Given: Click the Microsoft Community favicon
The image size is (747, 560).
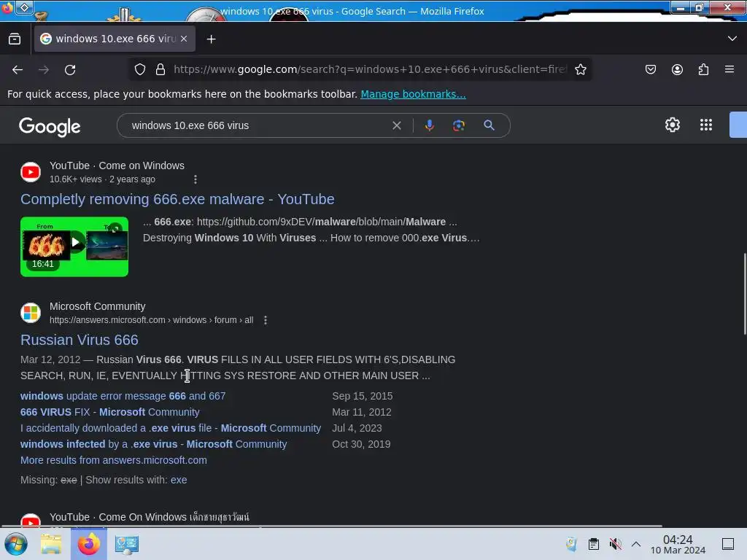Looking at the screenshot, I should click(x=31, y=313).
